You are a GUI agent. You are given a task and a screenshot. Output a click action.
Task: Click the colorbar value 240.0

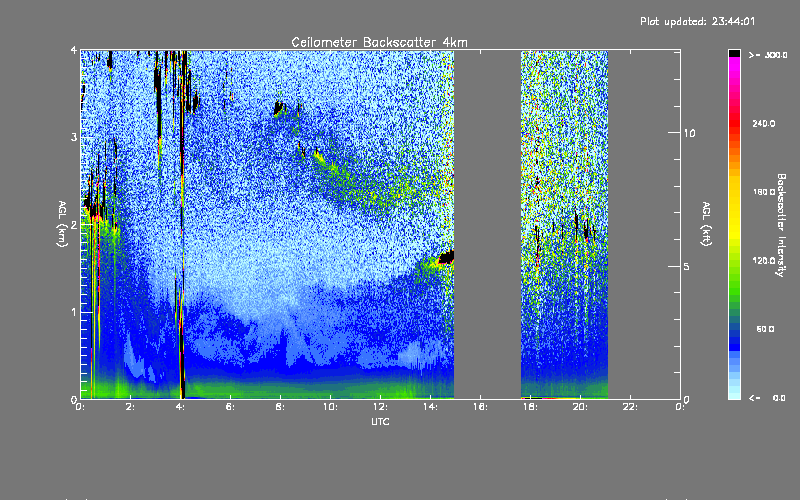pos(764,124)
